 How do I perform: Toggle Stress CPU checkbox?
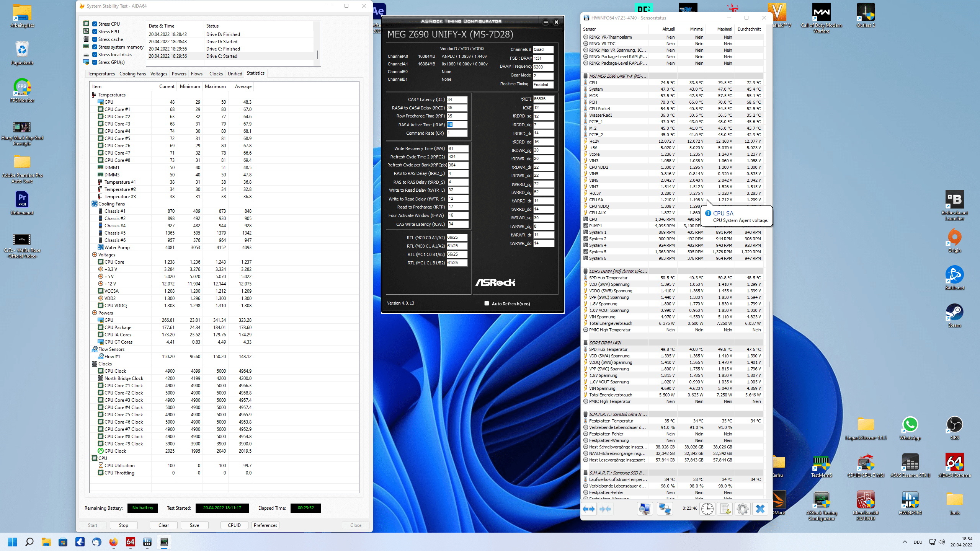click(x=95, y=24)
